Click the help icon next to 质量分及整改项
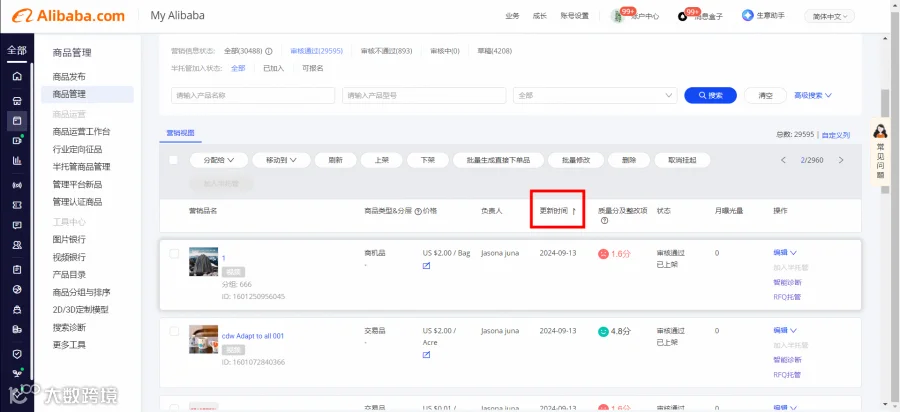The height and width of the screenshot is (412, 900). pos(604,221)
